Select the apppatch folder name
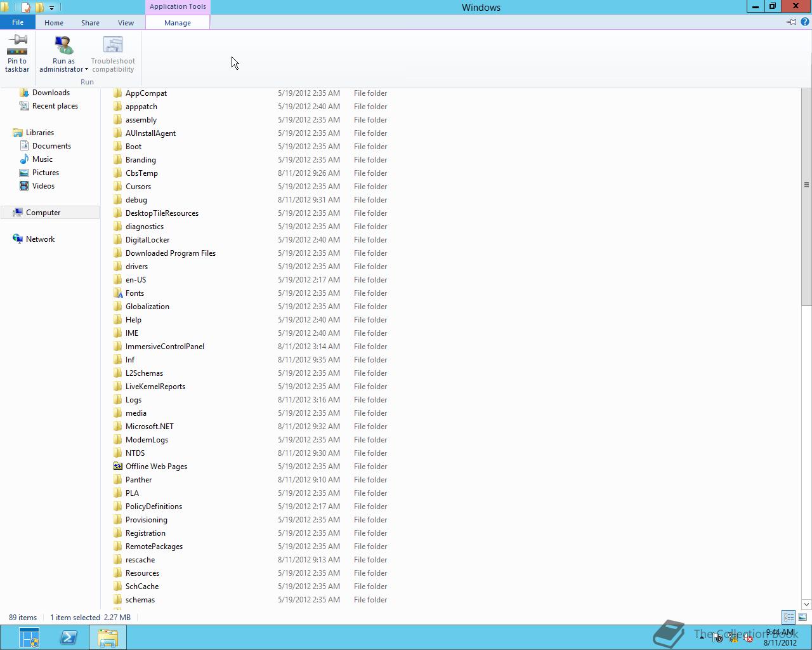812x650 pixels. click(141, 107)
